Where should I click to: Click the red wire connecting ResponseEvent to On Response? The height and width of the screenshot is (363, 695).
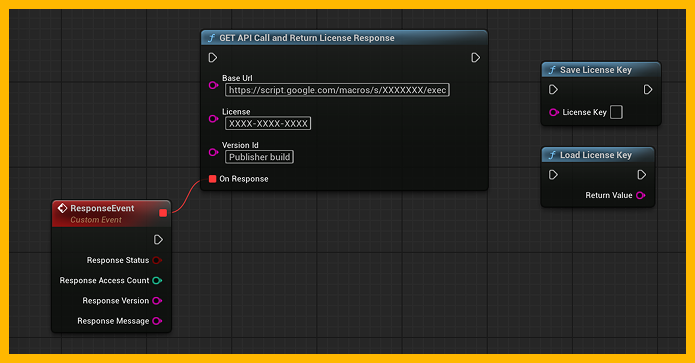point(187,195)
